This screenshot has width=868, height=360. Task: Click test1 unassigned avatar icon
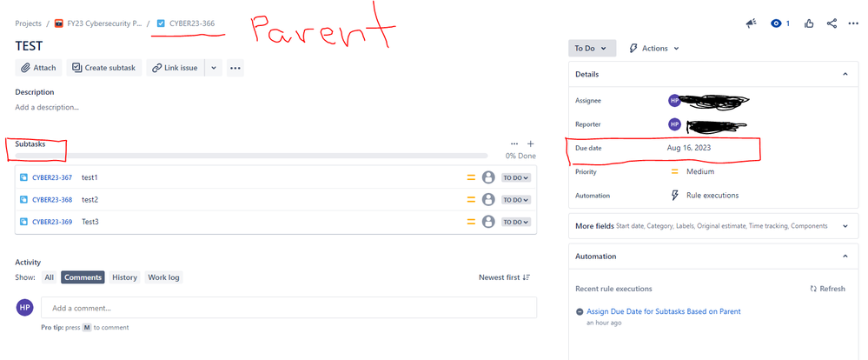point(488,177)
